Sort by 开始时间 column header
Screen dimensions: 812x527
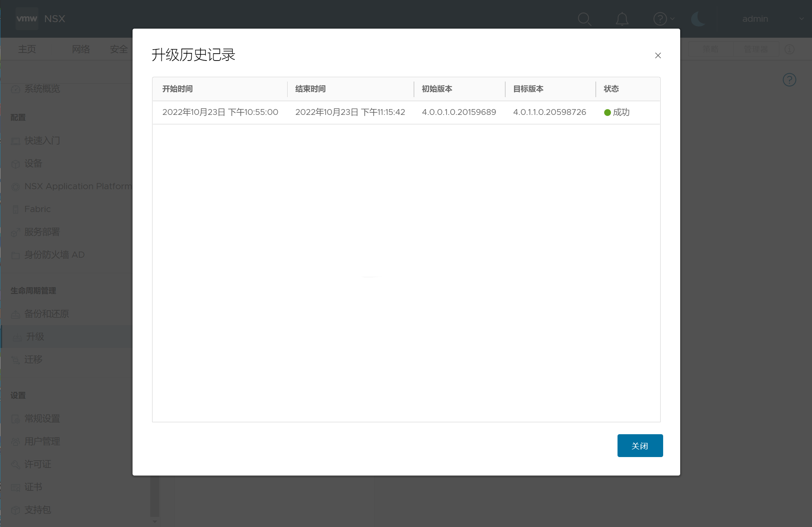177,89
